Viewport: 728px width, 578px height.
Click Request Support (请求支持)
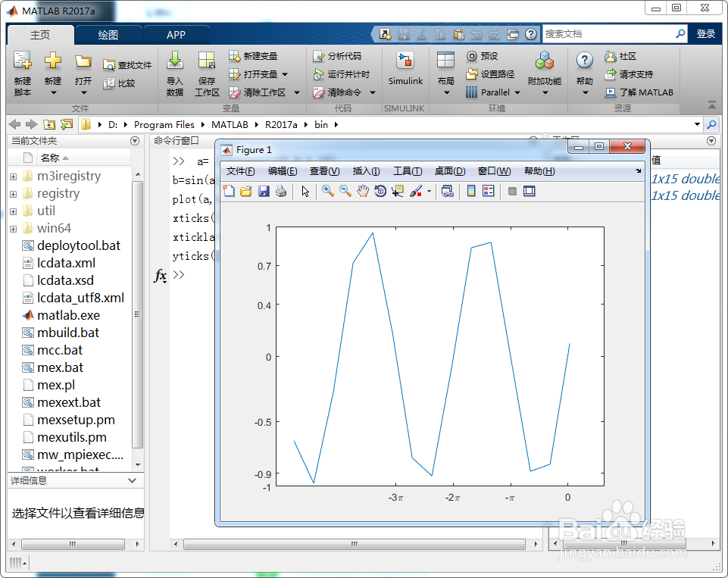pos(629,74)
